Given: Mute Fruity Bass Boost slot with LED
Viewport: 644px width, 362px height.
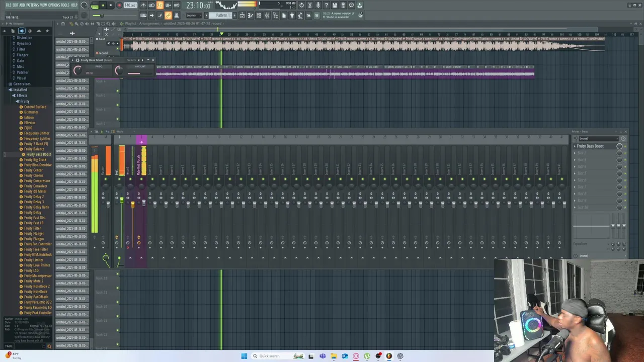Looking at the screenshot, I should tap(625, 146).
